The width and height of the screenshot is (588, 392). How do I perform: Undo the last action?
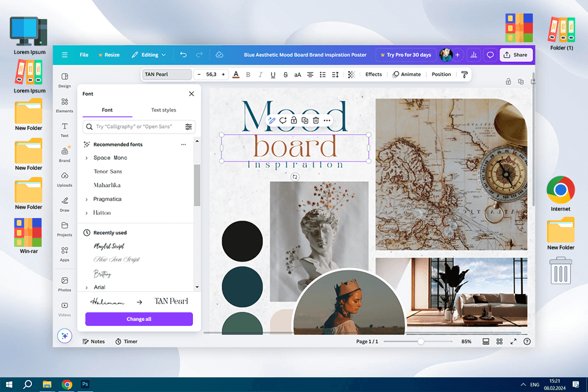183,55
